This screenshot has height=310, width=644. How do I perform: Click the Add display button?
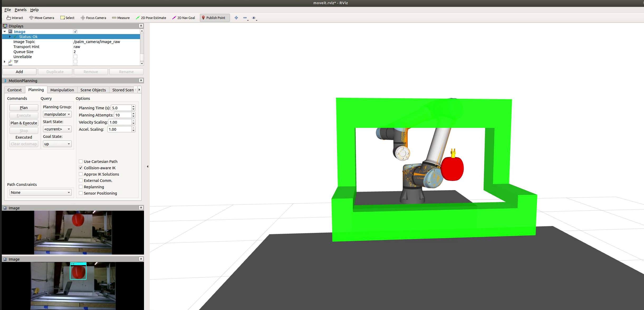coord(19,72)
